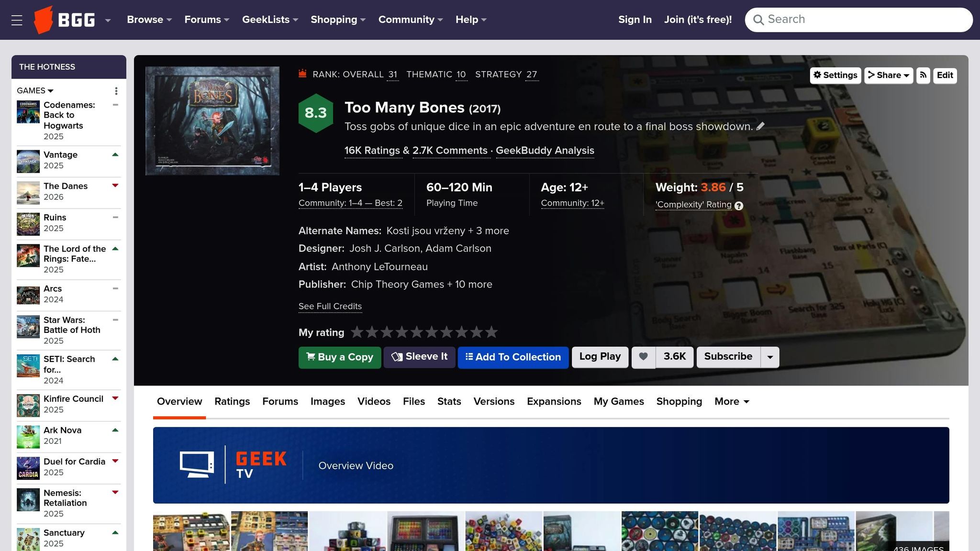Rate the game ten stars

point(491,332)
